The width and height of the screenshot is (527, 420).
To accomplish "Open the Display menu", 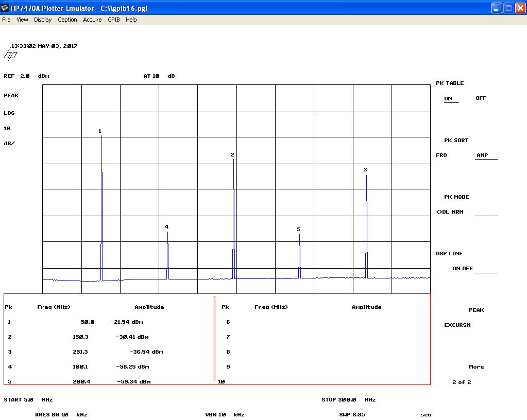I will tap(43, 20).
